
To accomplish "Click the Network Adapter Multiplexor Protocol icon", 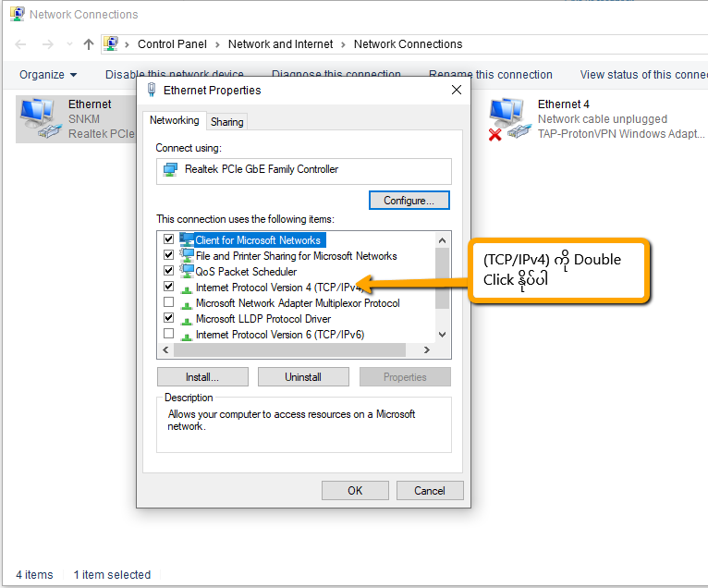I will click(187, 304).
